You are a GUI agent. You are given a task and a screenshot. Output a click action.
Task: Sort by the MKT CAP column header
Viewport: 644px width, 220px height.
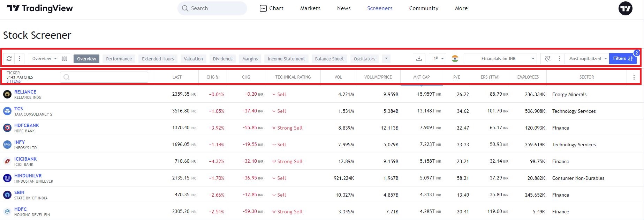click(x=422, y=77)
